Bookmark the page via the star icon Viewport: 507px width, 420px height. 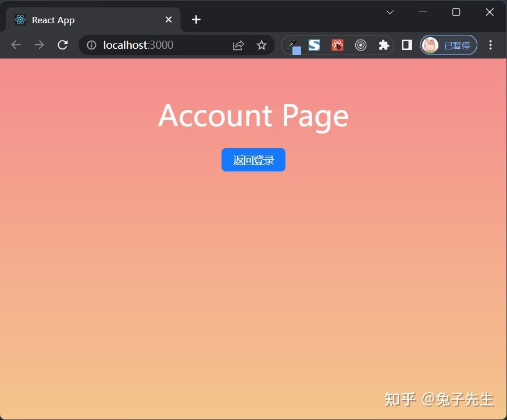click(262, 45)
